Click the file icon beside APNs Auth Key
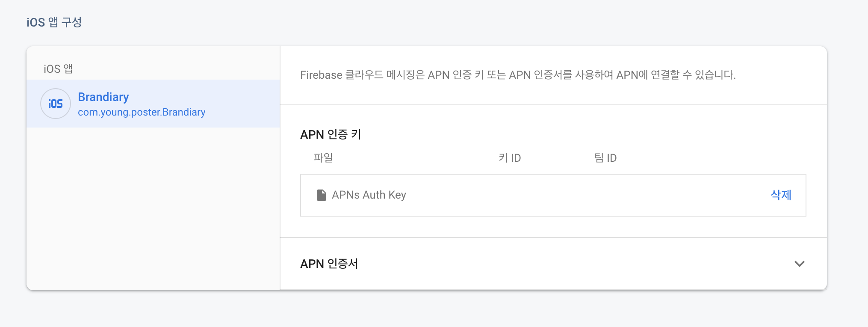868x327 pixels. (x=321, y=195)
